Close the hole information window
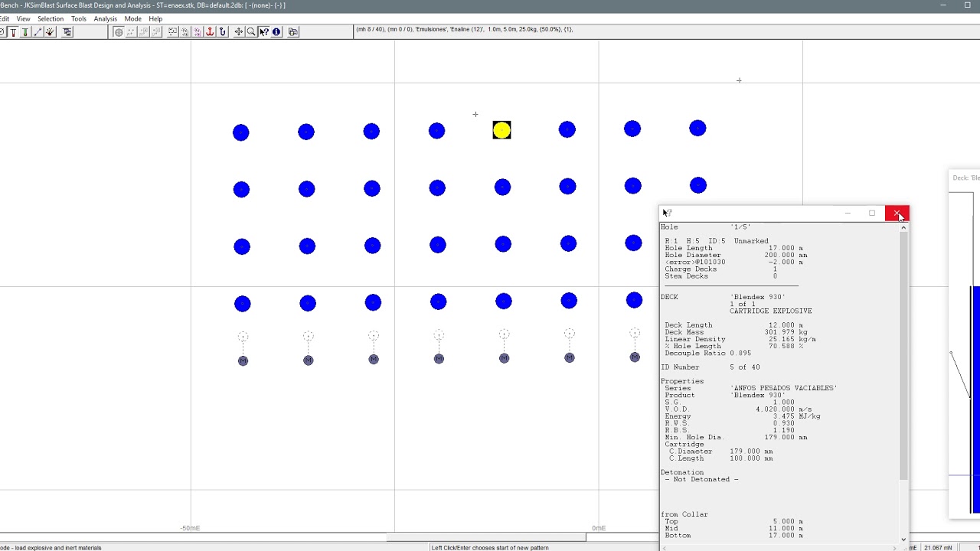980x551 pixels. point(897,213)
